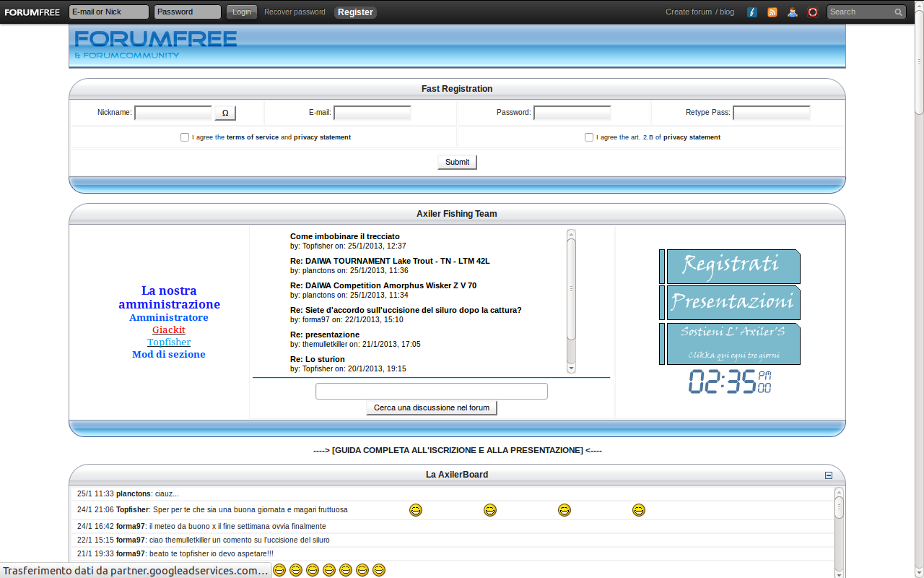Click the E-mail or Nick login field

click(109, 12)
